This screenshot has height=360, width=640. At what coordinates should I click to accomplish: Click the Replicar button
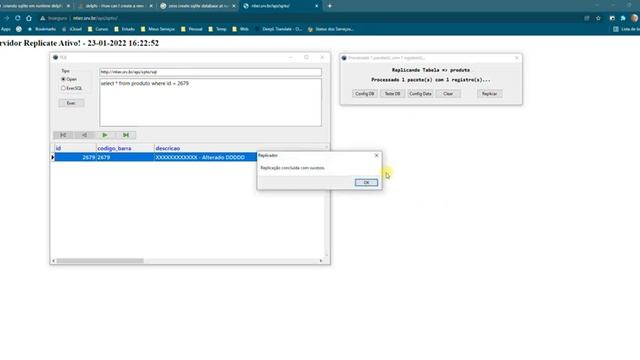[x=489, y=94]
